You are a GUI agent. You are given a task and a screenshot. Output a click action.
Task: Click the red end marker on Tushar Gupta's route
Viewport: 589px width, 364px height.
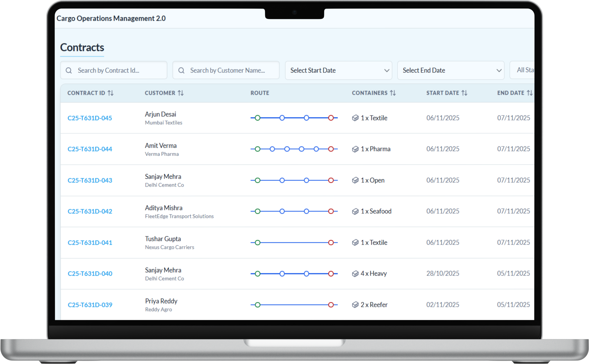click(x=331, y=243)
